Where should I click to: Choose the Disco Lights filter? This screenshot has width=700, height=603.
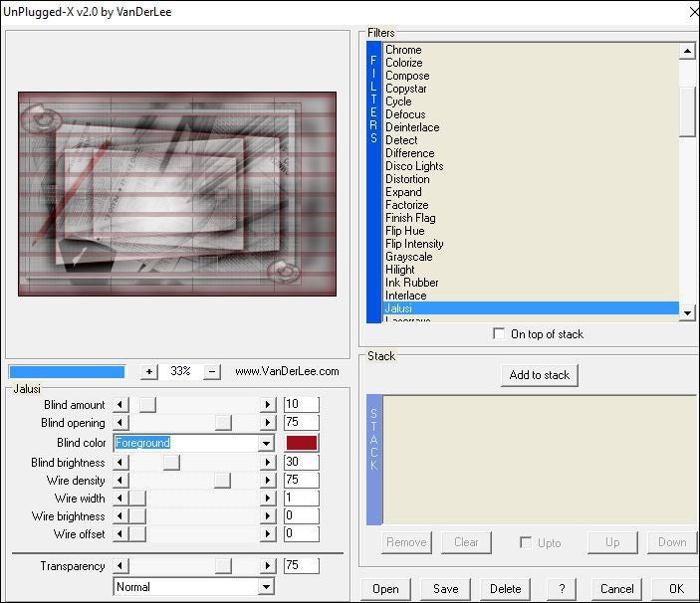414,166
